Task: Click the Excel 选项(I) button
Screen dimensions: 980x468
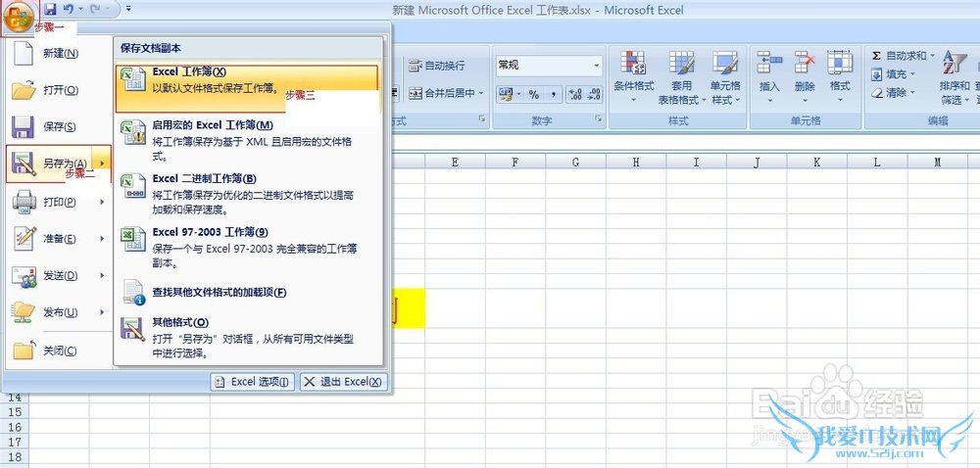Action: 253,382
